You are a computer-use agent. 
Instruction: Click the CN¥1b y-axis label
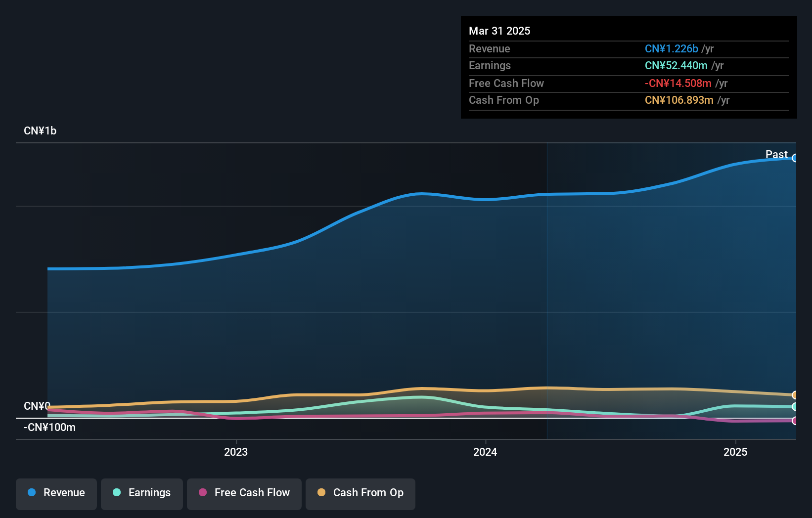tap(40, 131)
